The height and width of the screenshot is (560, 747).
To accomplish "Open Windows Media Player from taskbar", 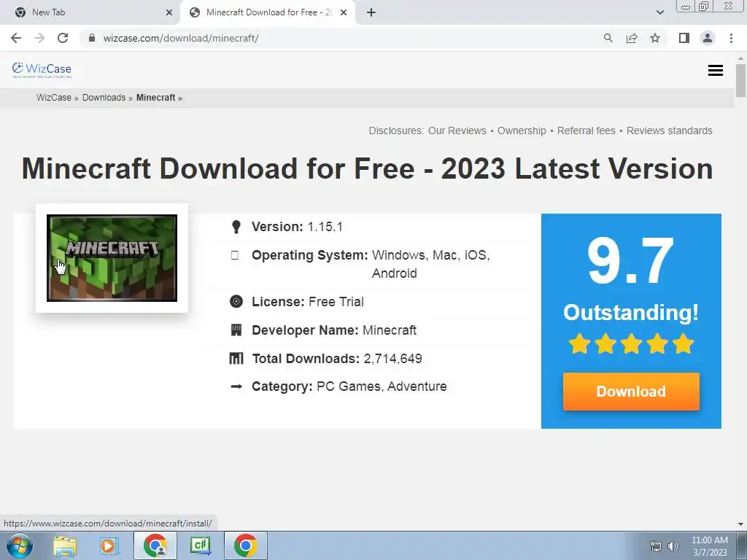I will 109,545.
